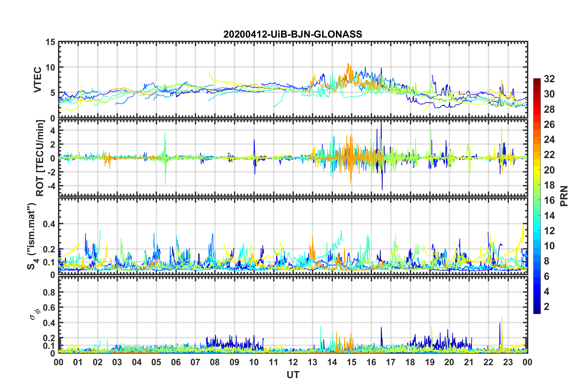Image resolution: width=586 pixels, height=392 pixels.
Task: Select the ROT axis tick label -2
Action: point(51,172)
